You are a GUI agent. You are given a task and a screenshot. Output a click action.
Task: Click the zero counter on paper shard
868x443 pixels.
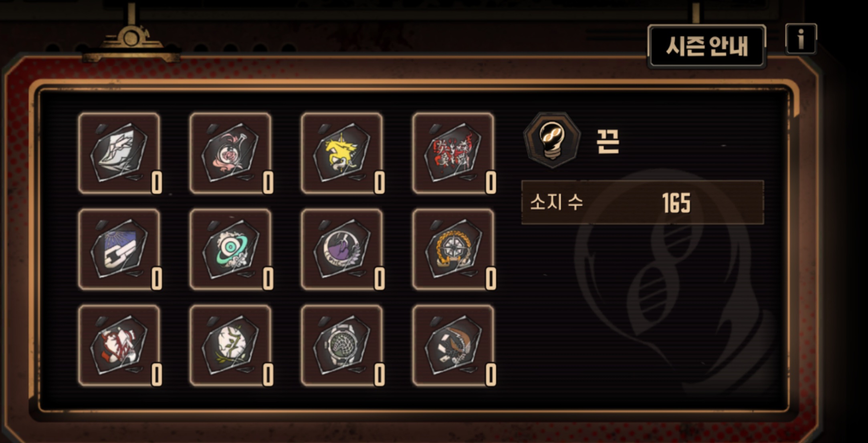tap(157, 183)
